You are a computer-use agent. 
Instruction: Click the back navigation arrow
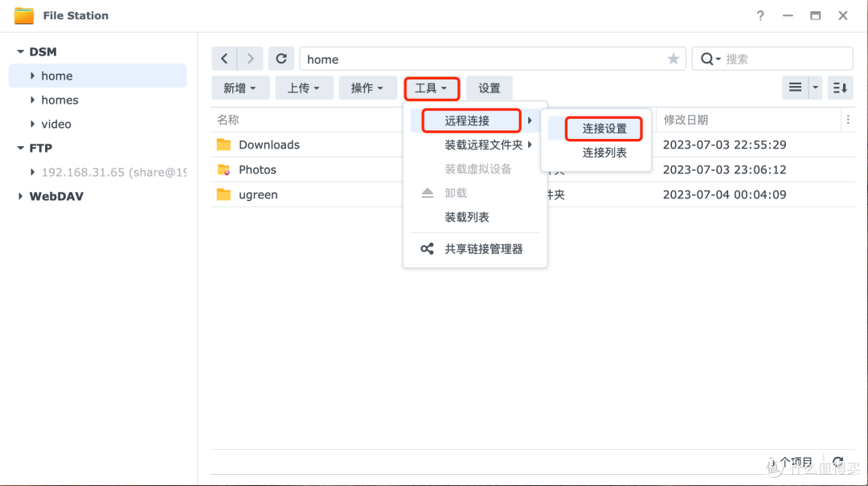(x=225, y=58)
